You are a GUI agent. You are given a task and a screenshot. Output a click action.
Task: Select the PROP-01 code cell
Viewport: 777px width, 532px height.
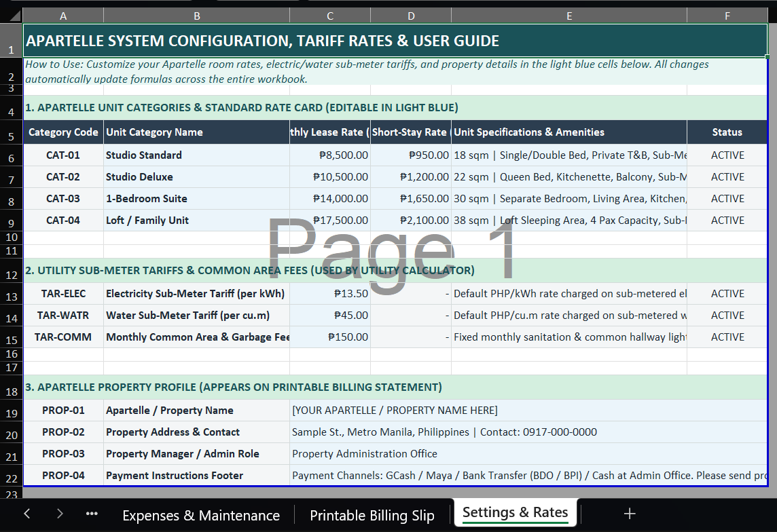click(x=63, y=411)
